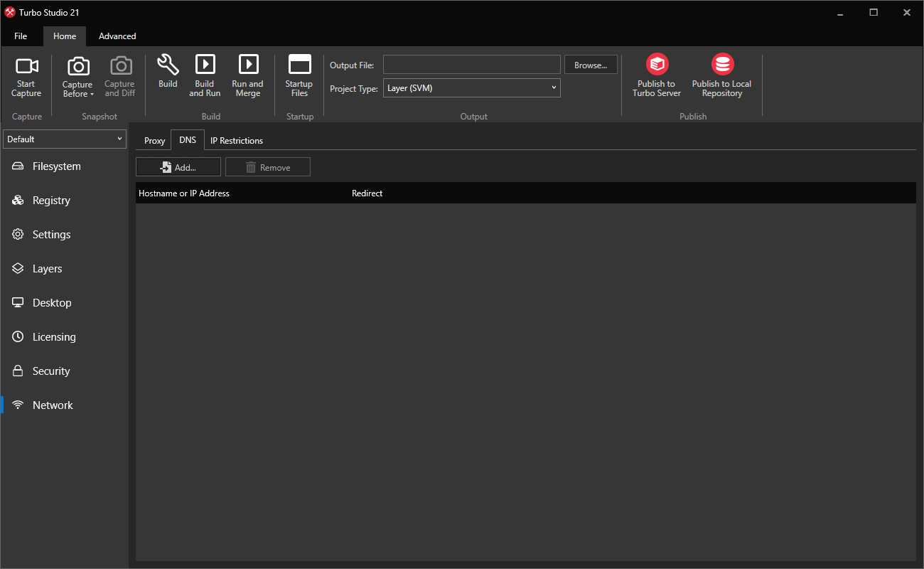
Task: Select the Layers section icon
Action: [17, 268]
